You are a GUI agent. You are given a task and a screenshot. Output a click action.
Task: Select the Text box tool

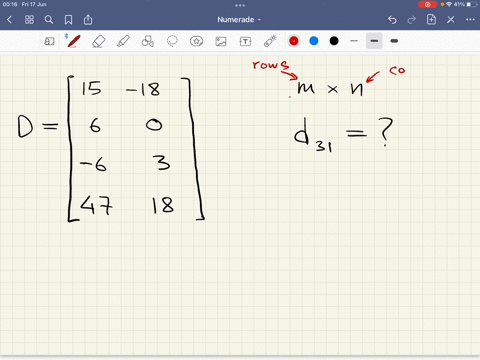click(x=245, y=41)
